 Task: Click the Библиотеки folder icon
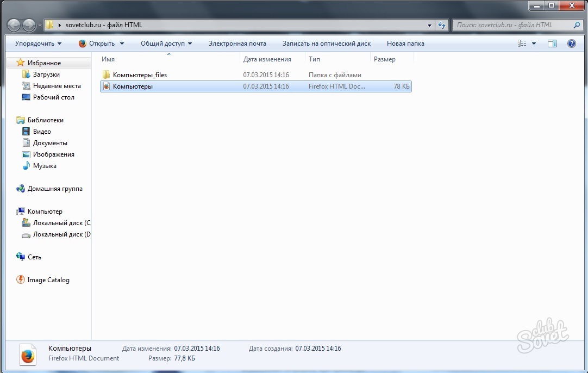coord(20,120)
